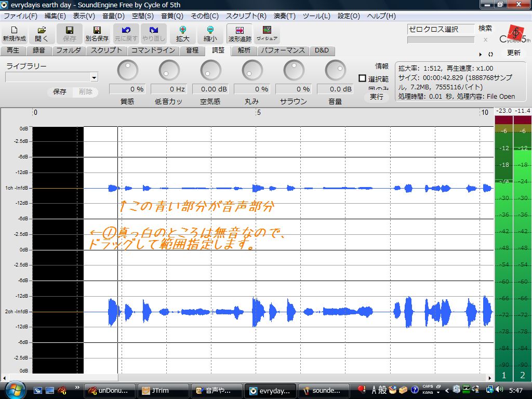The image size is (532, 399).
Task: Click the ゼロクロス選択 search field
Action: [x=441, y=29]
